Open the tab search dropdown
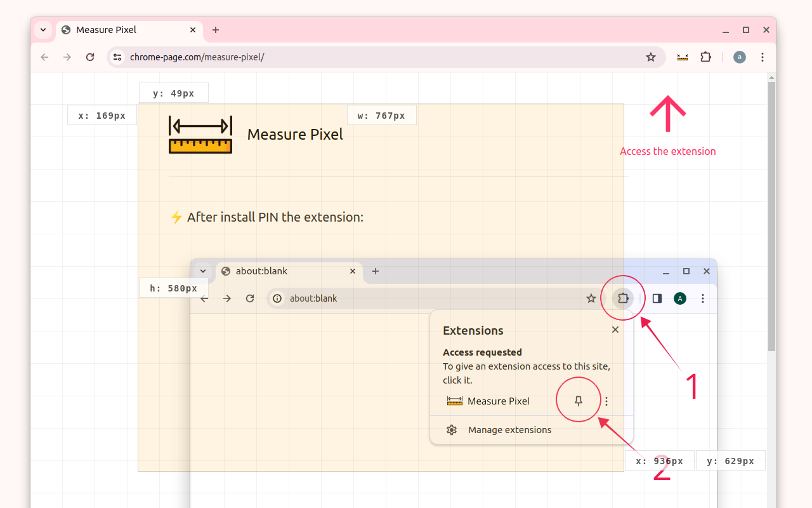This screenshot has width=812, height=508. click(43, 30)
